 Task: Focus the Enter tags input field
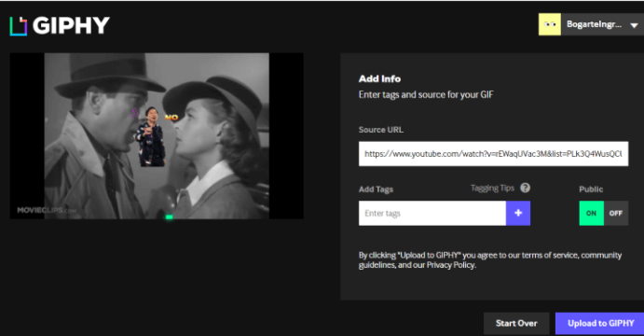[432, 213]
